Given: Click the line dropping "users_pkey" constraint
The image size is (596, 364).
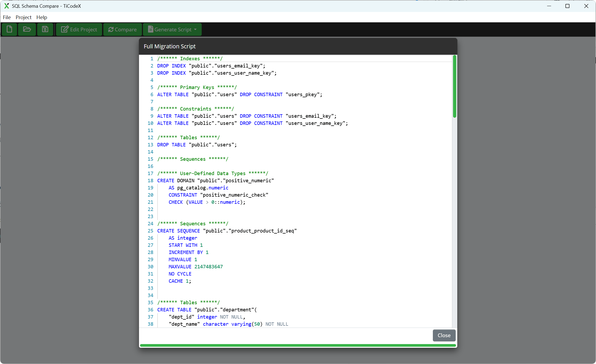Looking at the screenshot, I should pos(240,94).
